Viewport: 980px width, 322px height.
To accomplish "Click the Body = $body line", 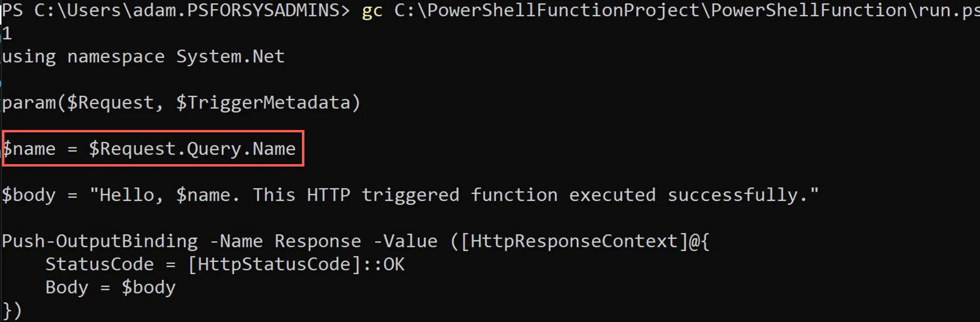I will (x=110, y=287).
